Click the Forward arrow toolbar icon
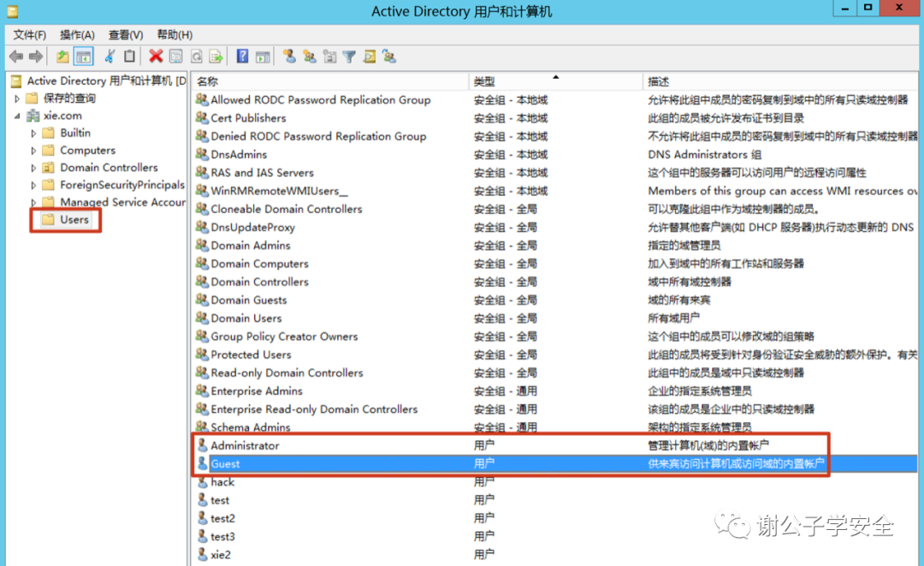Screen dimensions: 924x566 (x=36, y=57)
